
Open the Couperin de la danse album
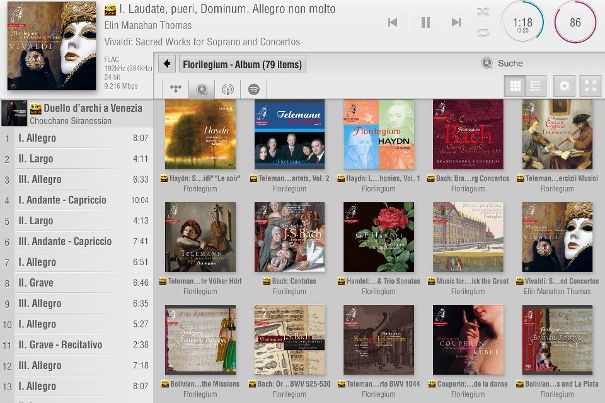point(468,340)
